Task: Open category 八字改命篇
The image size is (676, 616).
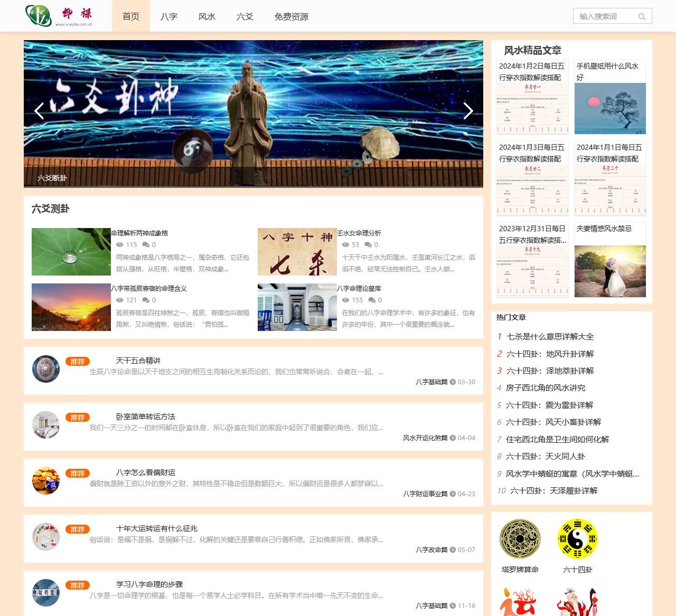Action: point(431,549)
